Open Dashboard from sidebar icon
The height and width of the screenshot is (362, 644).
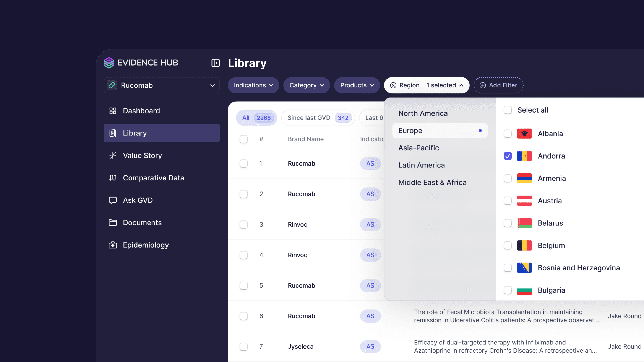113,111
